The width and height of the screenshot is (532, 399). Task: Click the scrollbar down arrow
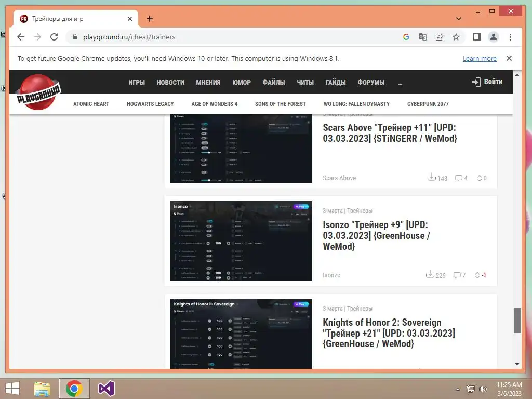[x=517, y=364]
